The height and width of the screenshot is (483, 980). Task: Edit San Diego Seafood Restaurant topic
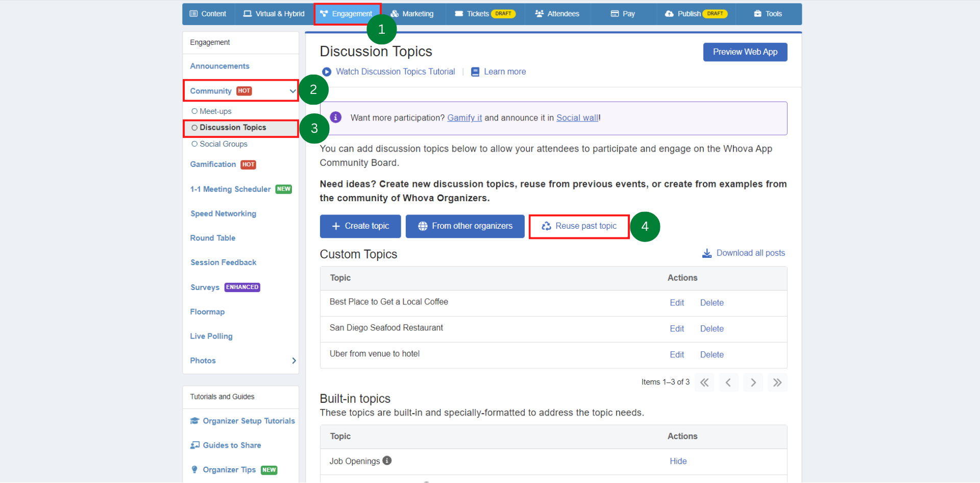click(x=677, y=329)
